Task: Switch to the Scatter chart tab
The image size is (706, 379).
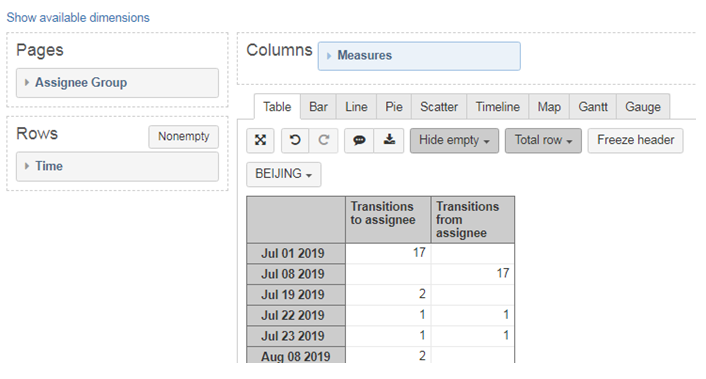Action: click(439, 107)
